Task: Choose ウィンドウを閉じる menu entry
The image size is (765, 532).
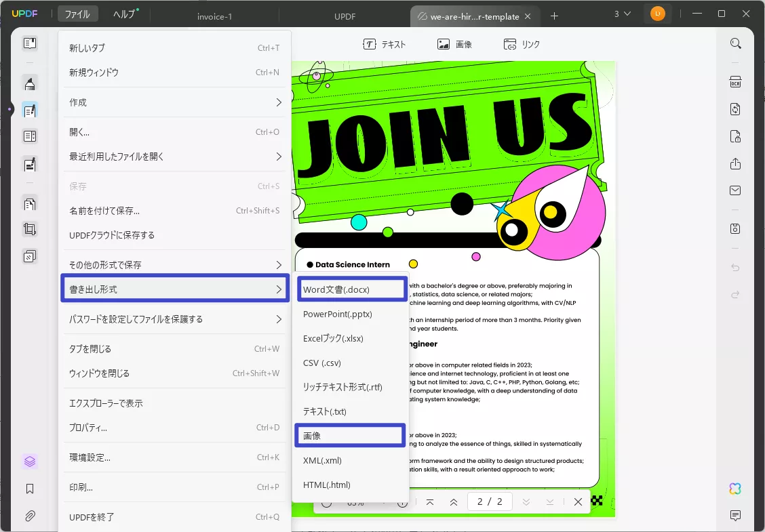Action: [175, 373]
